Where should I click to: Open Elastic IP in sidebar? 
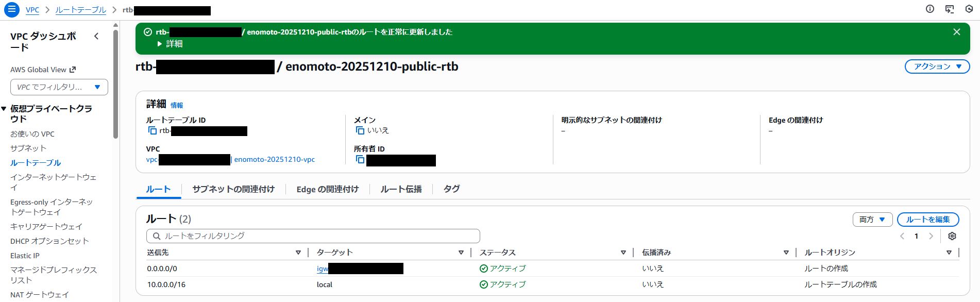(25, 256)
